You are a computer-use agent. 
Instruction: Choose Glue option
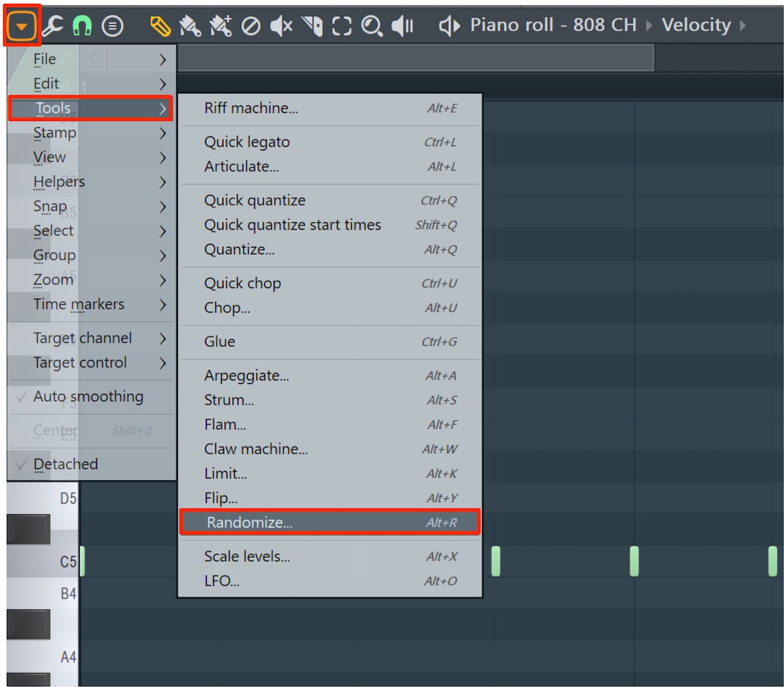point(330,342)
